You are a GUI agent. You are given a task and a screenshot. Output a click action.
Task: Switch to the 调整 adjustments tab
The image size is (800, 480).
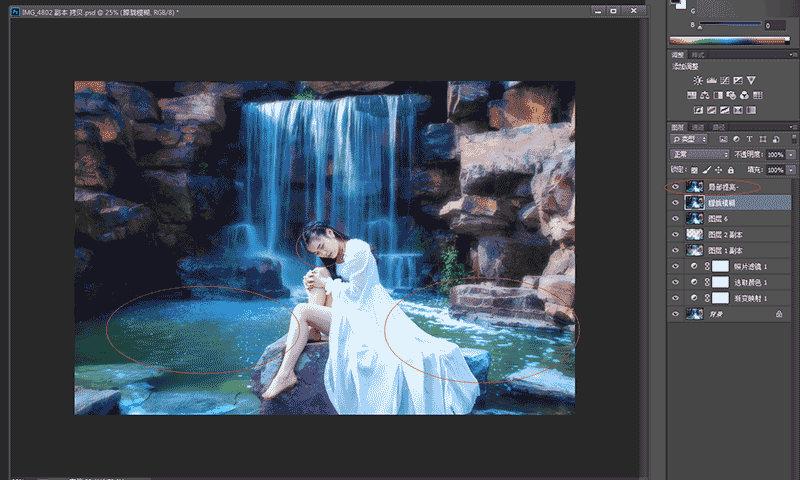[x=678, y=54]
